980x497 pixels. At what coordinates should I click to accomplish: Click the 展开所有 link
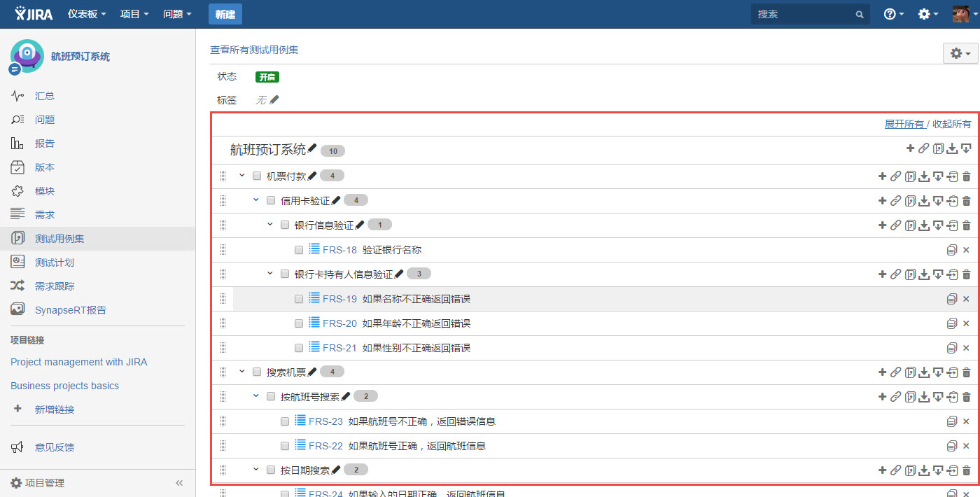pos(904,124)
